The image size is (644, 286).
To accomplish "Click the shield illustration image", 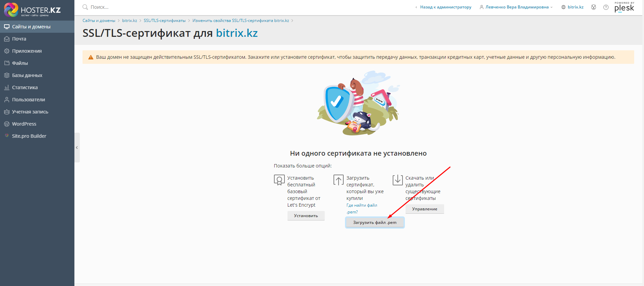I will [359, 103].
